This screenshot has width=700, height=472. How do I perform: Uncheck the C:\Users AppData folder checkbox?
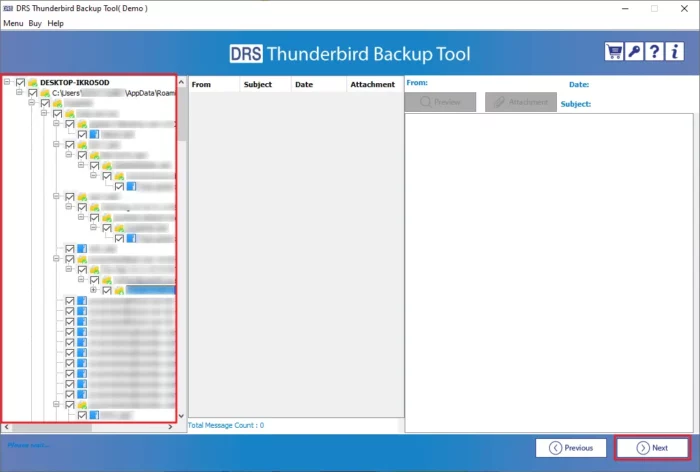point(33,93)
